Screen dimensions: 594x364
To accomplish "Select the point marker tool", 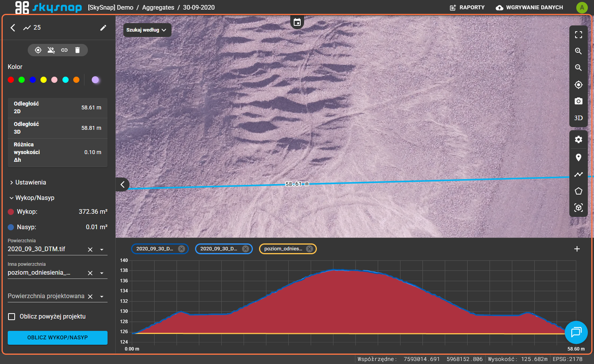I will 578,158.
